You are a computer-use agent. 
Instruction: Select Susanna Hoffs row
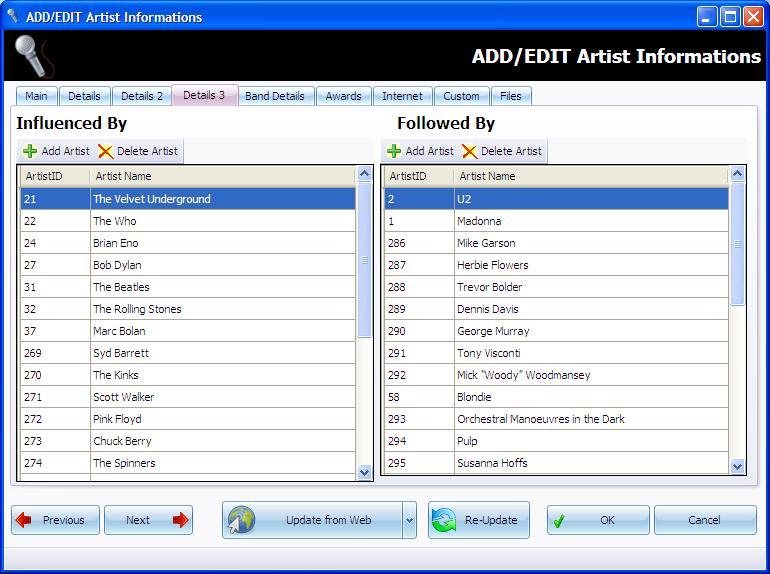556,463
